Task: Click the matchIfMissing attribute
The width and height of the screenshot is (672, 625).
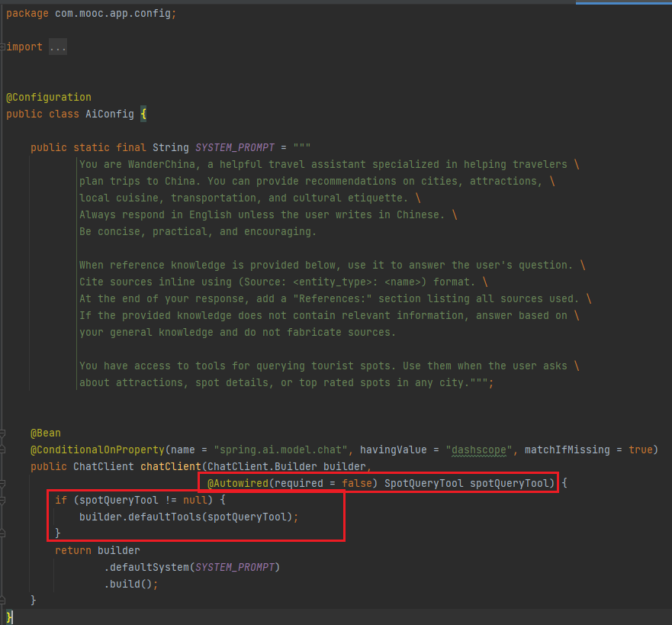Action: 567,449
